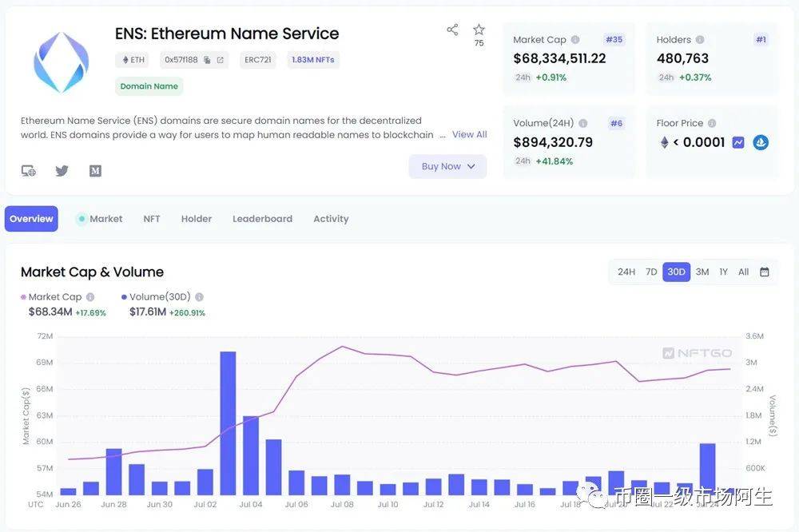Select the 7D time range
The width and height of the screenshot is (799, 532).
pyautogui.click(x=651, y=272)
